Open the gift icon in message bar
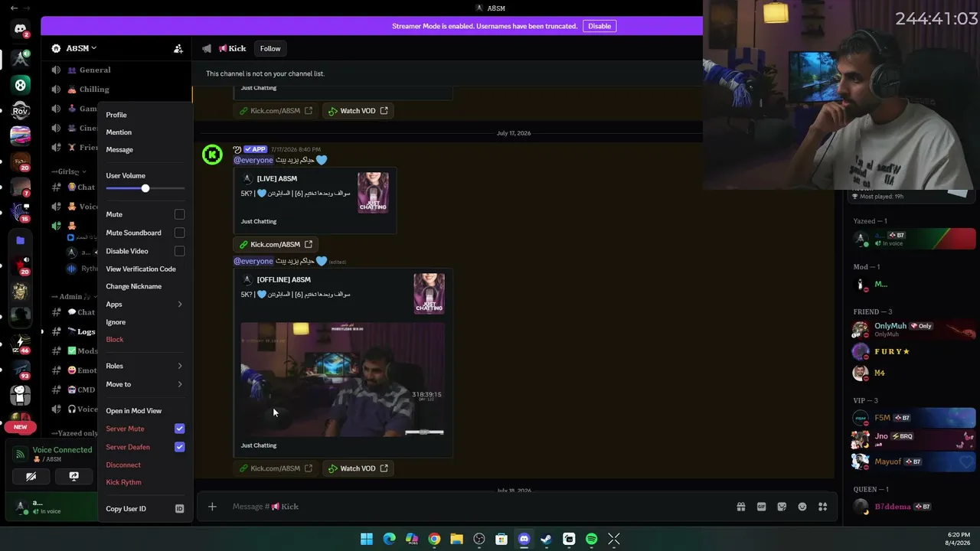The width and height of the screenshot is (980, 551). pyautogui.click(x=741, y=507)
